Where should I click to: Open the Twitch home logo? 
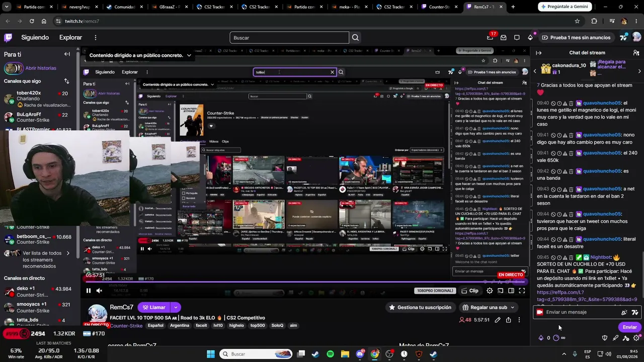tap(8, 37)
